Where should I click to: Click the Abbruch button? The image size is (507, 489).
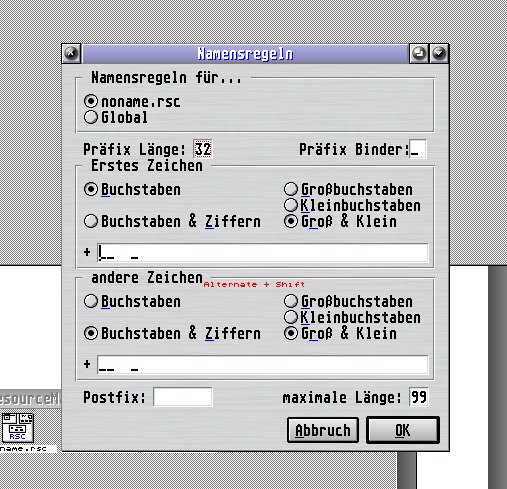(323, 430)
